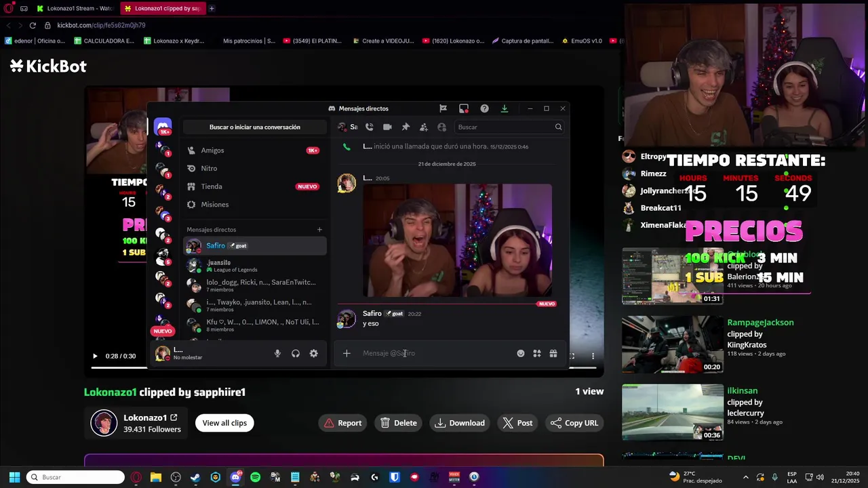Play the clip with the play button
This screenshot has height=488, width=868.
[95, 356]
